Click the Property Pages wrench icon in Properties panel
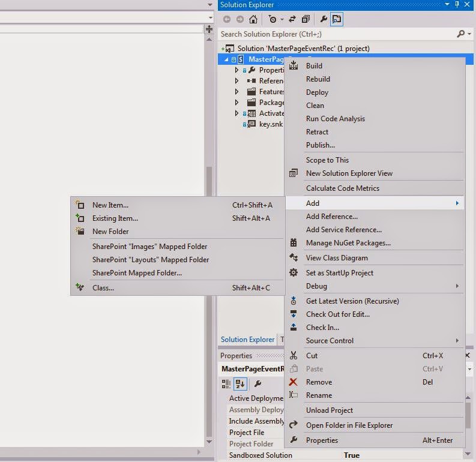476x462 pixels. point(258,384)
